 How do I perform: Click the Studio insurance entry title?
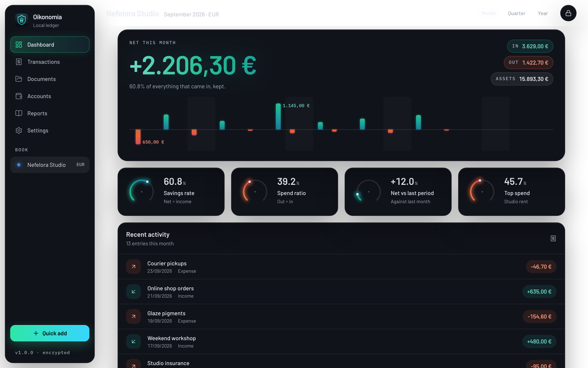(x=168, y=363)
